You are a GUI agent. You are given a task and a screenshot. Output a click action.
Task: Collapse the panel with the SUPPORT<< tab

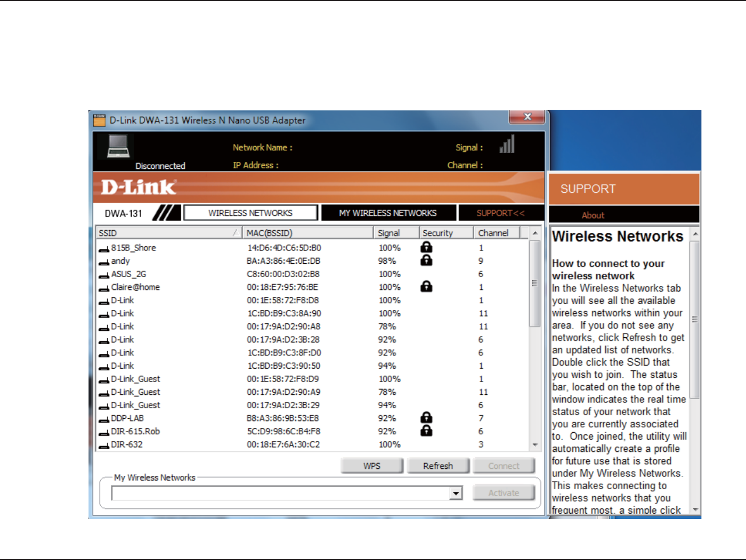click(500, 213)
